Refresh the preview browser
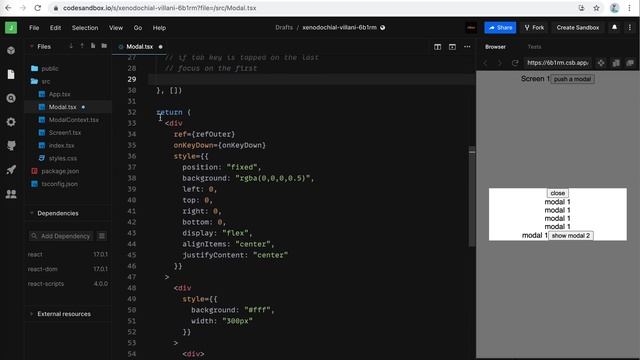640x360 pixels. 515,63
